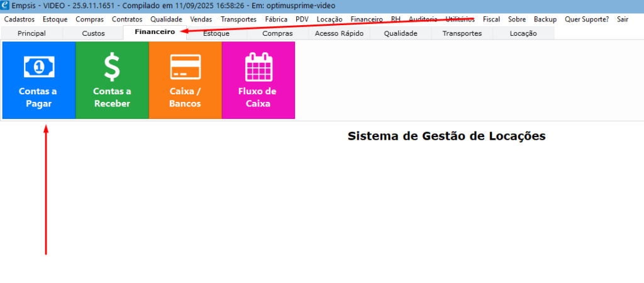Click the PDV menu item
This screenshot has height=283, width=644.
(x=302, y=19)
